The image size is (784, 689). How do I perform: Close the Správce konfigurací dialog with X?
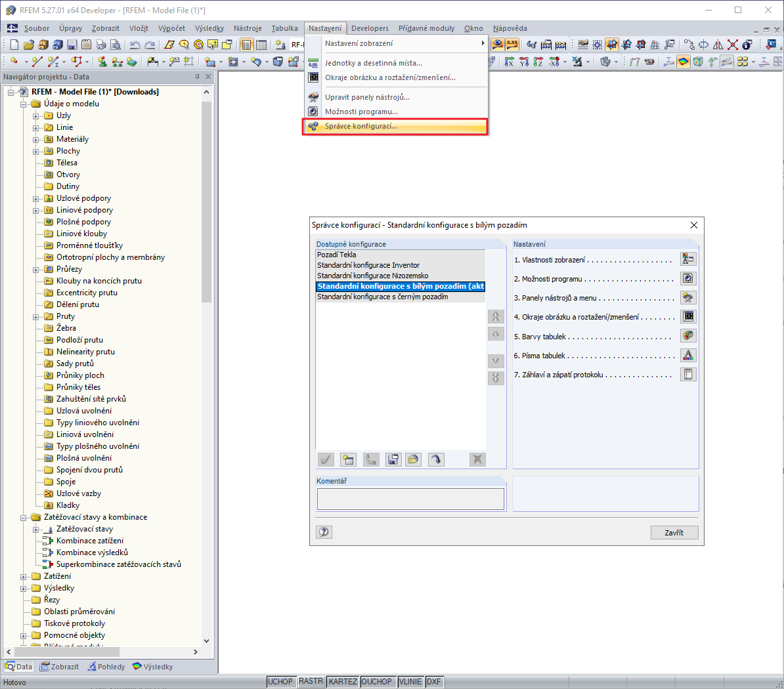(x=694, y=225)
